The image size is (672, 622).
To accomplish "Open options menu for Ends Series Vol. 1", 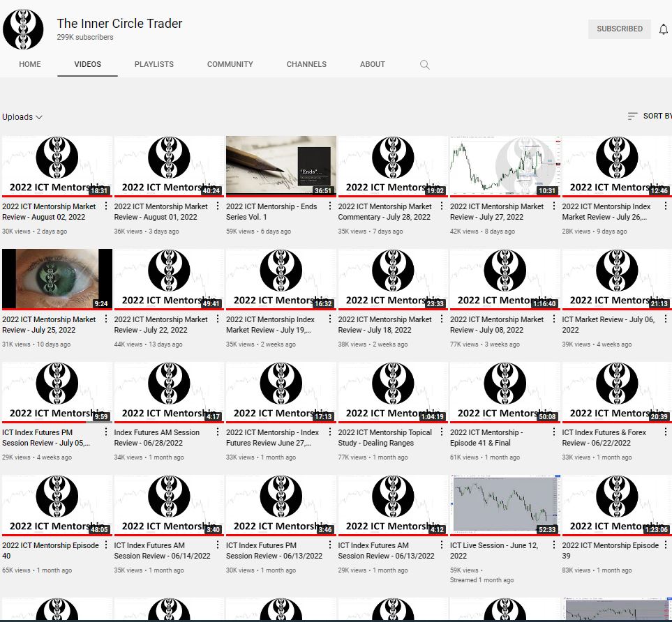I will pos(330,206).
